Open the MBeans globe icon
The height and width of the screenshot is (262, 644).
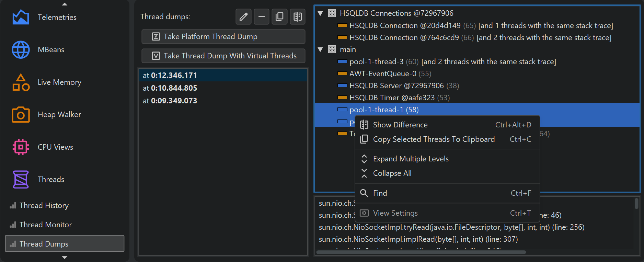[x=21, y=50]
